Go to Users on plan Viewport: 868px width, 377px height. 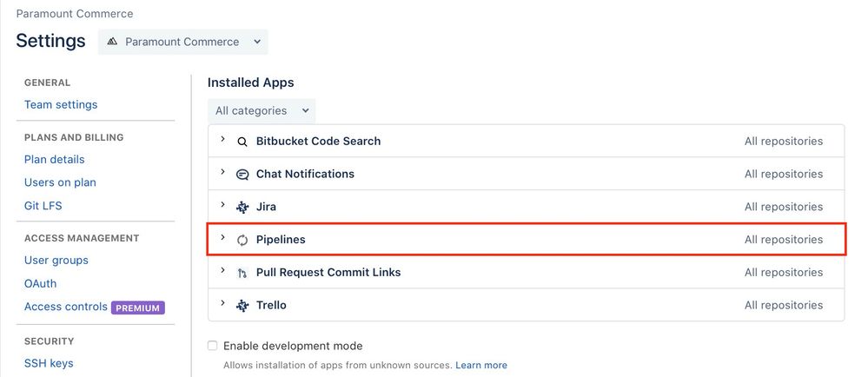pyautogui.click(x=60, y=182)
